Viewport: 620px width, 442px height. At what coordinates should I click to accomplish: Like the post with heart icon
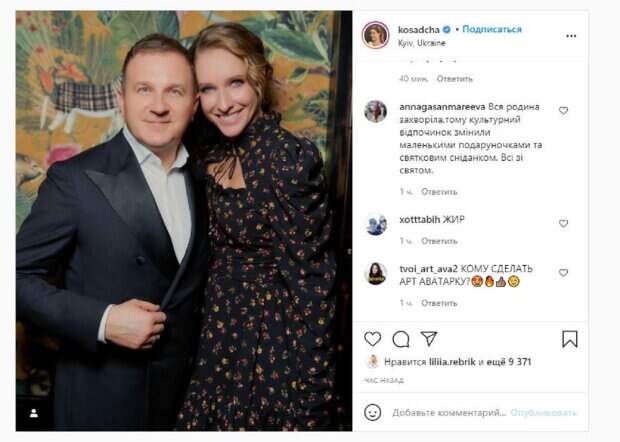[x=372, y=339]
